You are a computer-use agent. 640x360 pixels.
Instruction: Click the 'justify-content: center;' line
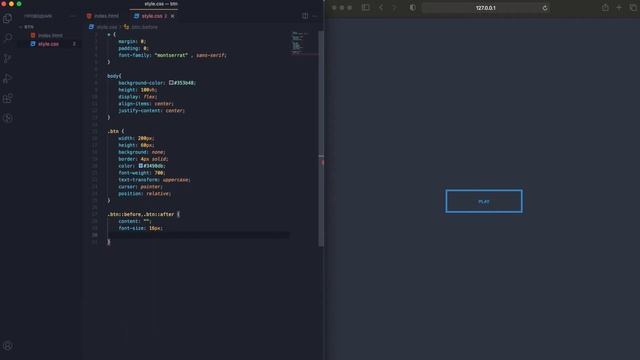[x=151, y=111]
